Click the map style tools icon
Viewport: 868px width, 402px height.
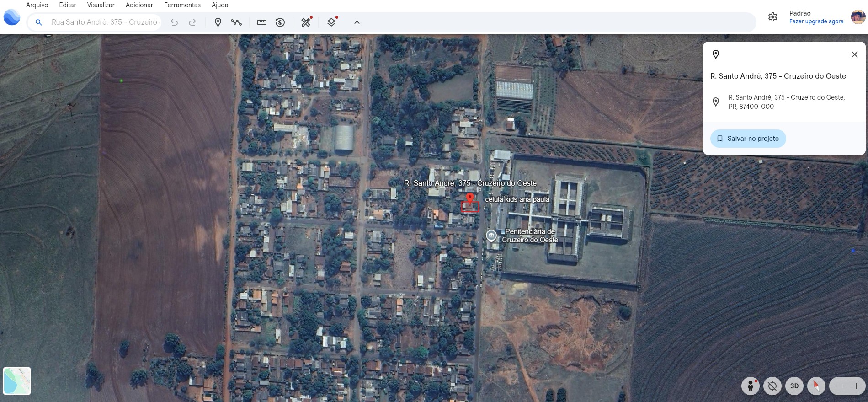click(x=306, y=22)
